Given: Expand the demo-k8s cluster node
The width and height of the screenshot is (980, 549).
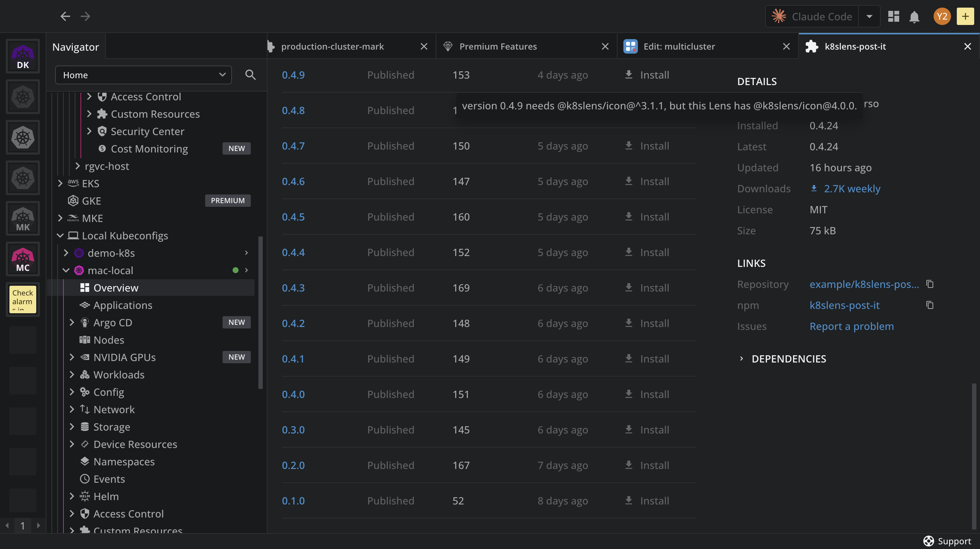Looking at the screenshot, I should point(66,253).
